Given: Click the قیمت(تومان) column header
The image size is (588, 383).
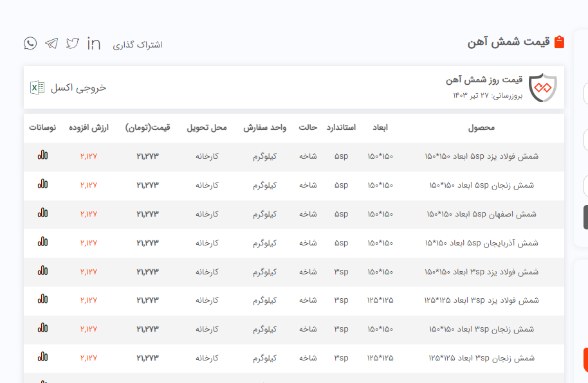Looking at the screenshot, I should 147,127.
